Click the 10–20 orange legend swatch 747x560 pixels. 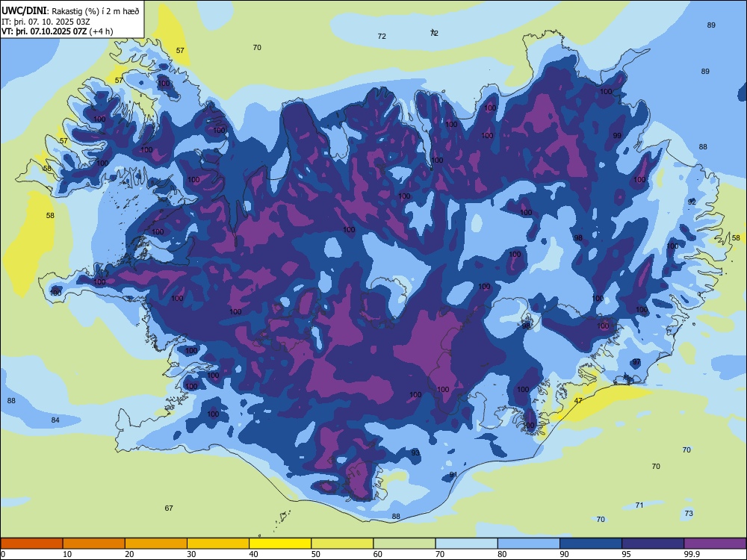pos(94,544)
